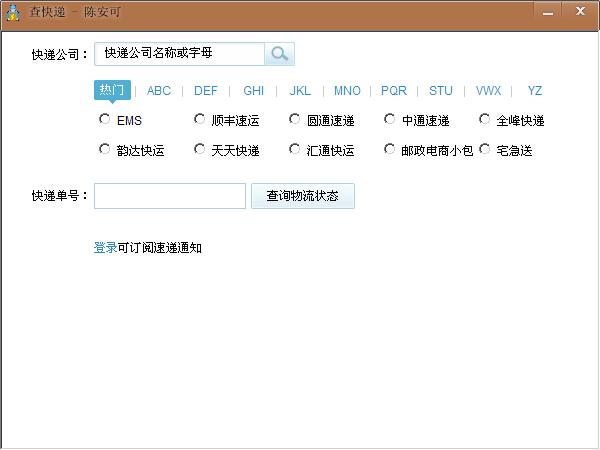This screenshot has width=600, height=450.
Task: Focus the 快递公司 name search field
Action: (179, 54)
